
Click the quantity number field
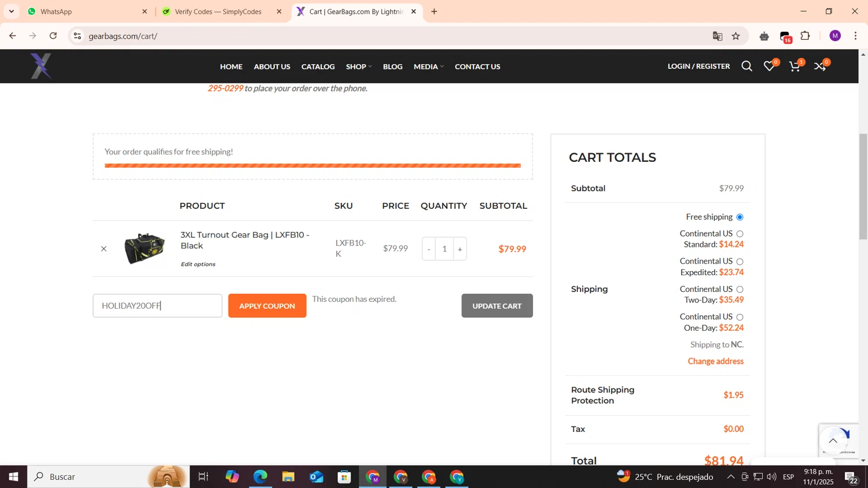pyautogui.click(x=444, y=249)
